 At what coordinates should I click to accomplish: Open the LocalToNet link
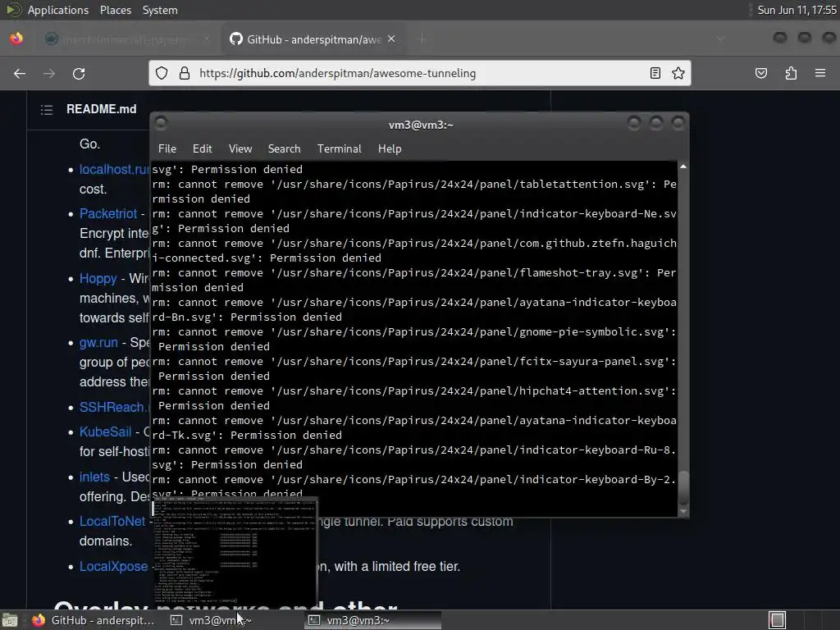point(112,521)
